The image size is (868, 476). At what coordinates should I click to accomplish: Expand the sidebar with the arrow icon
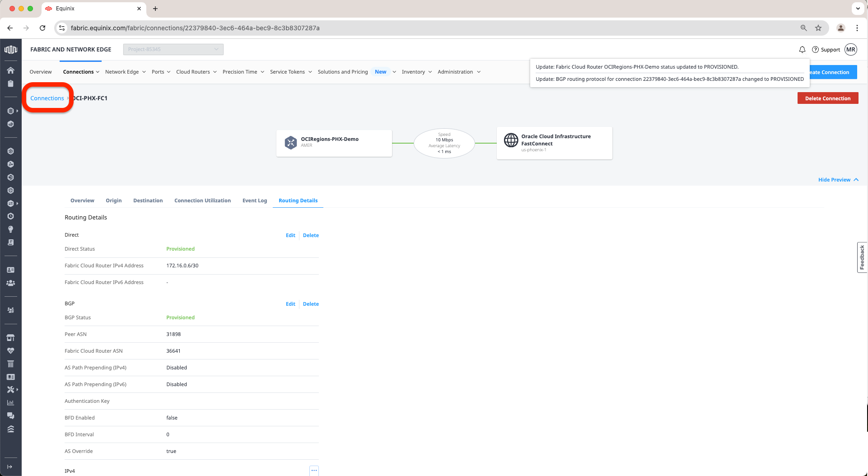(x=10, y=467)
